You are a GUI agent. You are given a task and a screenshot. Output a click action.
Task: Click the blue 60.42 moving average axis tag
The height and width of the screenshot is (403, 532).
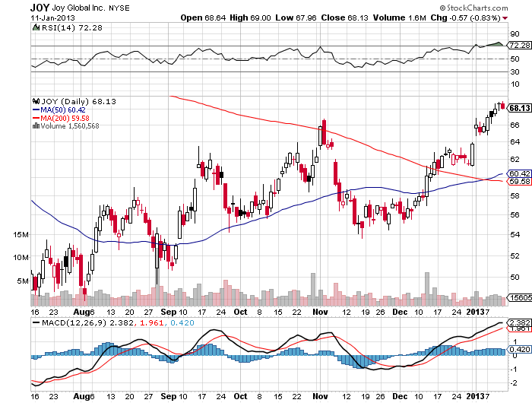519,174
